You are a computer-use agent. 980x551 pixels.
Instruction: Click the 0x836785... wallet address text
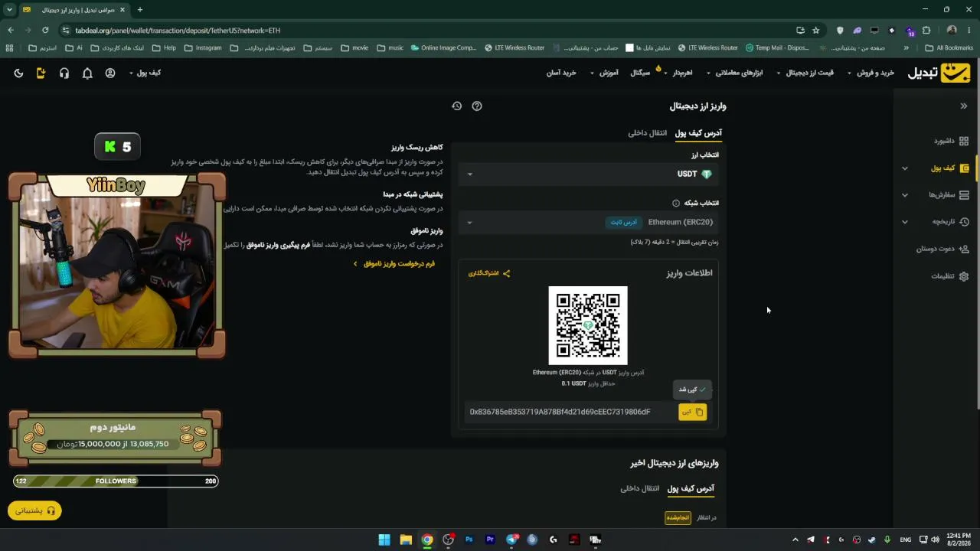tap(560, 412)
